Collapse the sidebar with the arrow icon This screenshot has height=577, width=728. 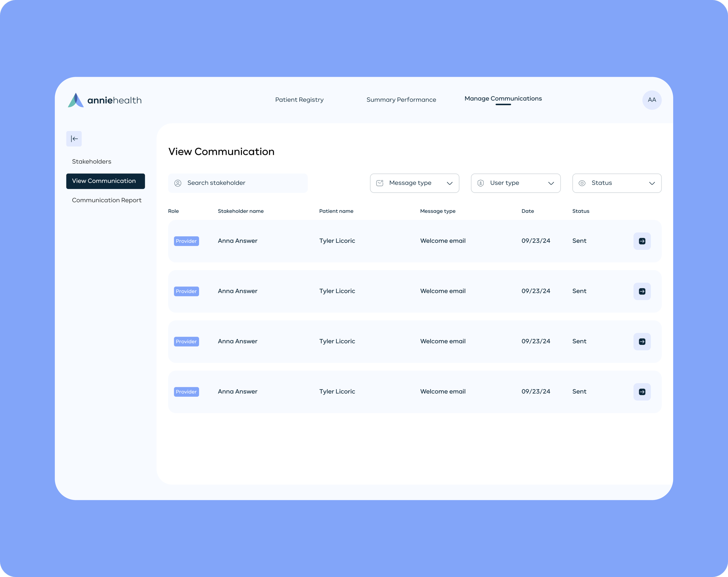click(x=74, y=139)
